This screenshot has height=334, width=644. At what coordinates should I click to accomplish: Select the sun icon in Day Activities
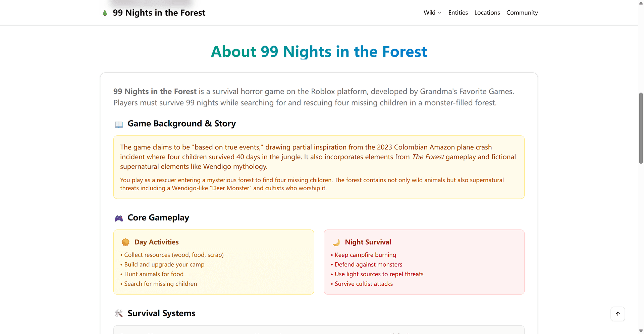125,242
